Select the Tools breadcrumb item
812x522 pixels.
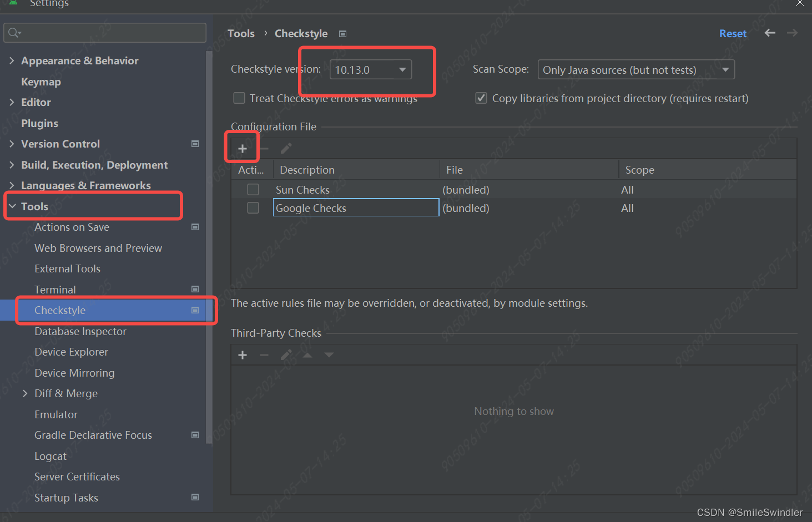pyautogui.click(x=241, y=33)
